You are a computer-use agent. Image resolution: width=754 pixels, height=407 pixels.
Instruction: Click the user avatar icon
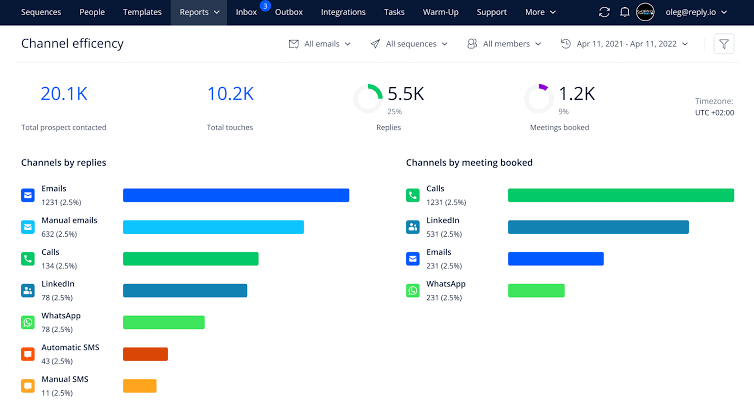coord(645,12)
